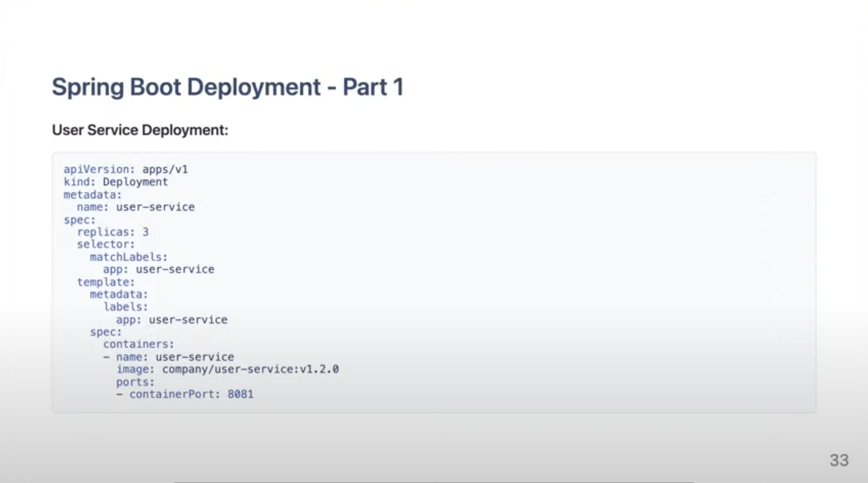Click the 'template:' key

click(106, 282)
